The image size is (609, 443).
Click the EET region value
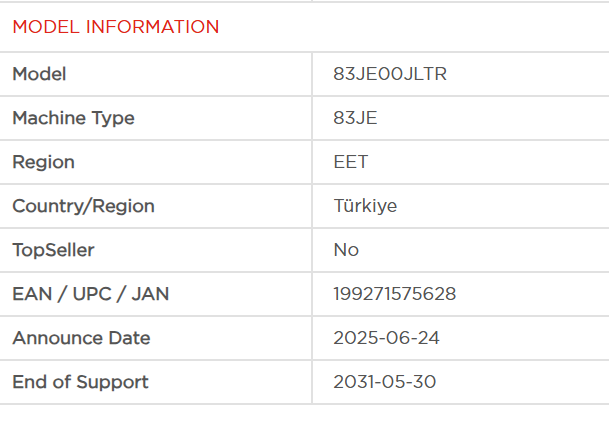click(351, 162)
